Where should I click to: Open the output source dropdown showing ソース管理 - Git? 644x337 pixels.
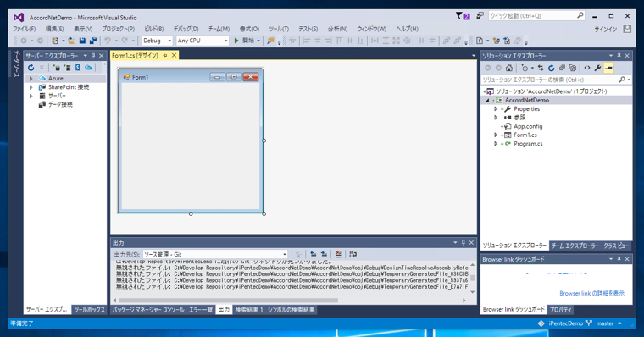pyautogui.click(x=214, y=255)
